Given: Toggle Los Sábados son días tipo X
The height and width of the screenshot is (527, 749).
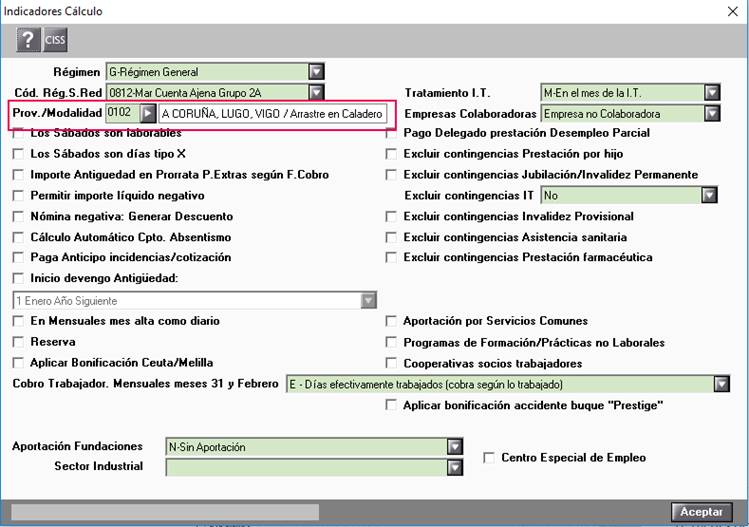Looking at the screenshot, I should (x=18, y=154).
